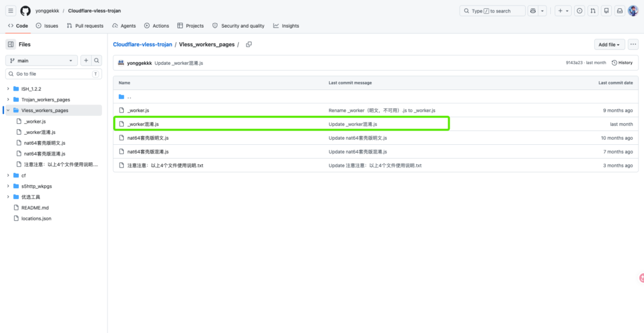
Task: Open the Copilot dropdown arrow in header
Action: tap(542, 11)
